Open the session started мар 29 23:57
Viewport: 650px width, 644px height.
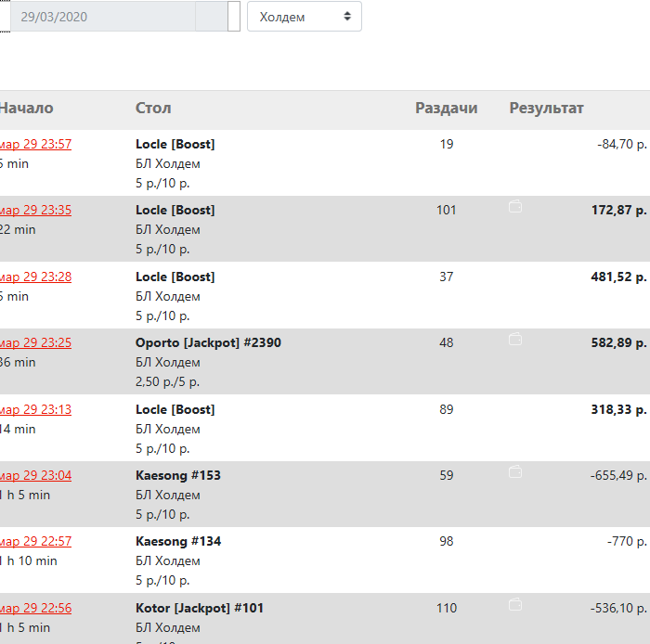pos(36,144)
